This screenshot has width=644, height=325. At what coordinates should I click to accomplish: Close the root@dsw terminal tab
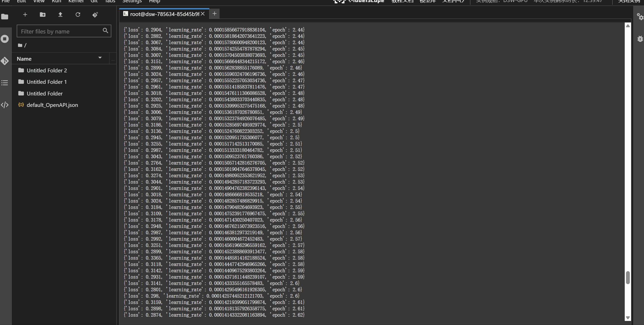203,14
